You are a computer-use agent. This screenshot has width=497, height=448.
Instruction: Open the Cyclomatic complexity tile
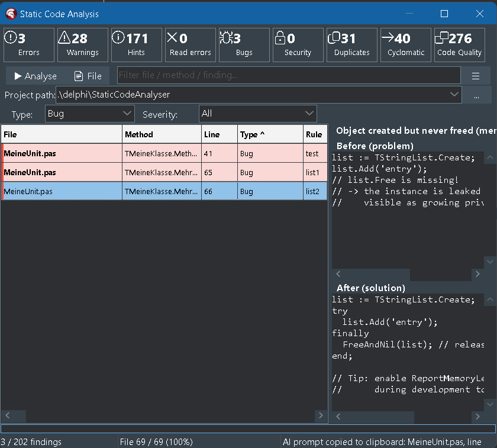406,45
